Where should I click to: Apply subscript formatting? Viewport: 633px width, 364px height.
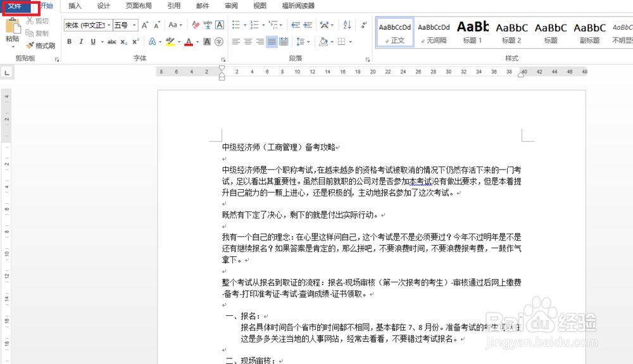tap(124, 42)
